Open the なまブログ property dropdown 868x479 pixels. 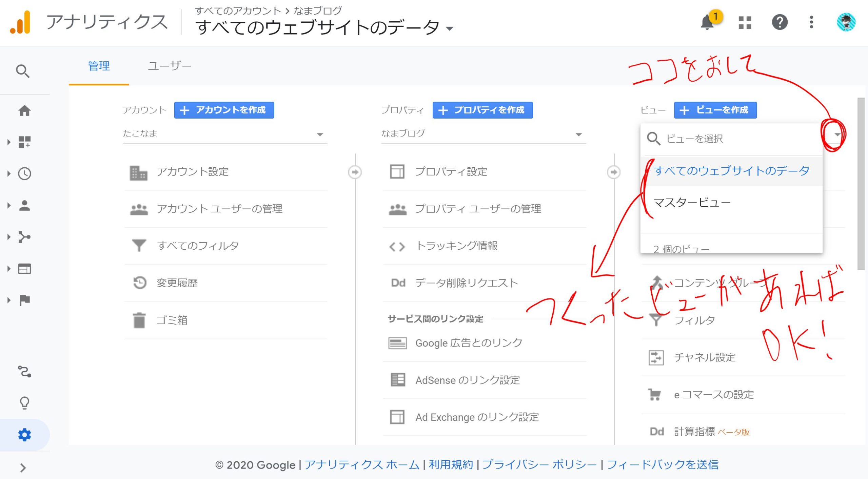point(484,134)
